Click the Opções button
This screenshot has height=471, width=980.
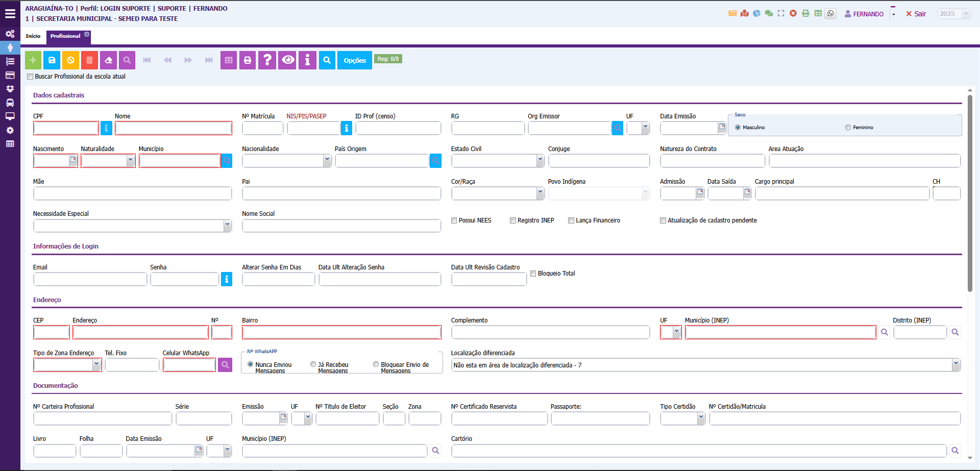354,60
